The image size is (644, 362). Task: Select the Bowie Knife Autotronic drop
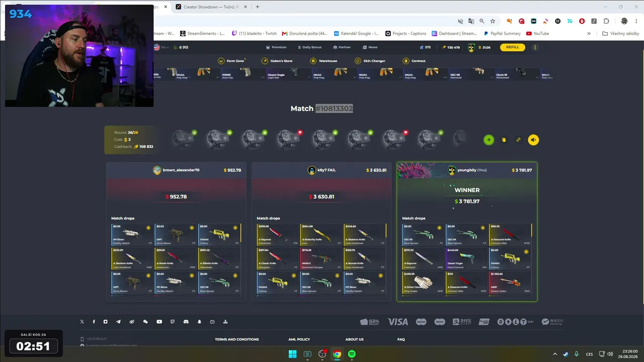(x=176, y=258)
